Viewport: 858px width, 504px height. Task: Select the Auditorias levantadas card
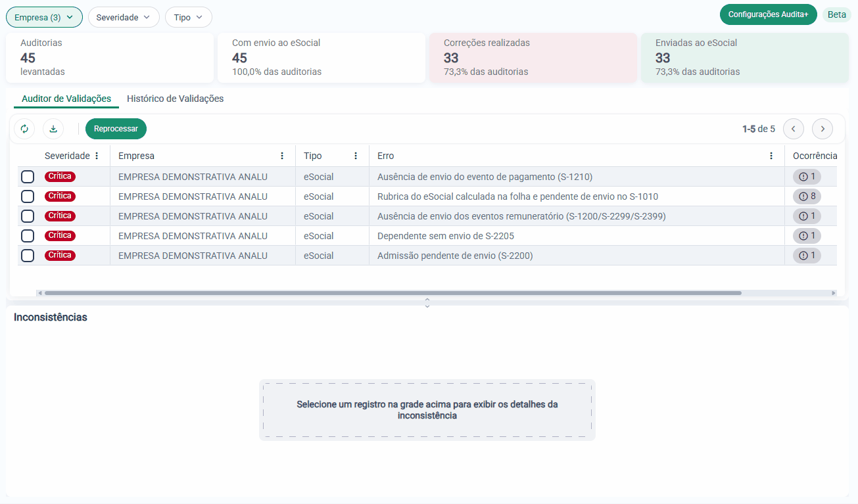click(x=110, y=58)
